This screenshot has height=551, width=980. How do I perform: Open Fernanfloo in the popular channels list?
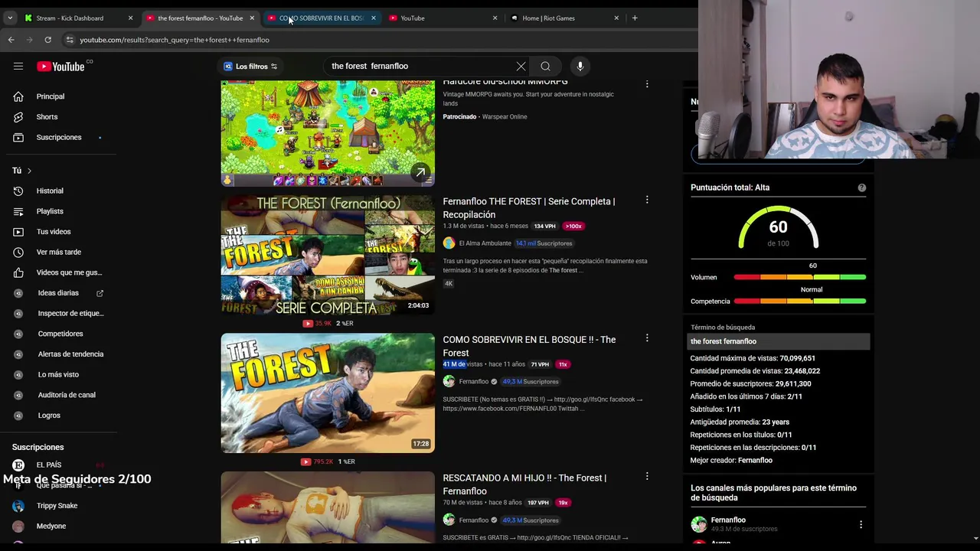pos(728,520)
